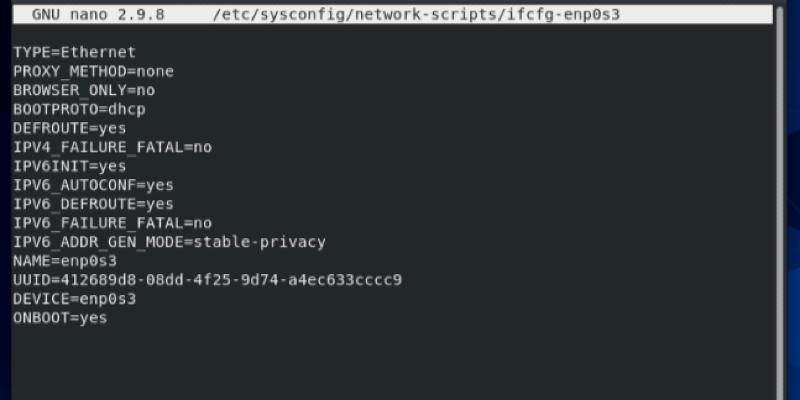800x400 pixels.
Task: Click the GNU nano 2.9.8 title text
Action: tap(98, 15)
